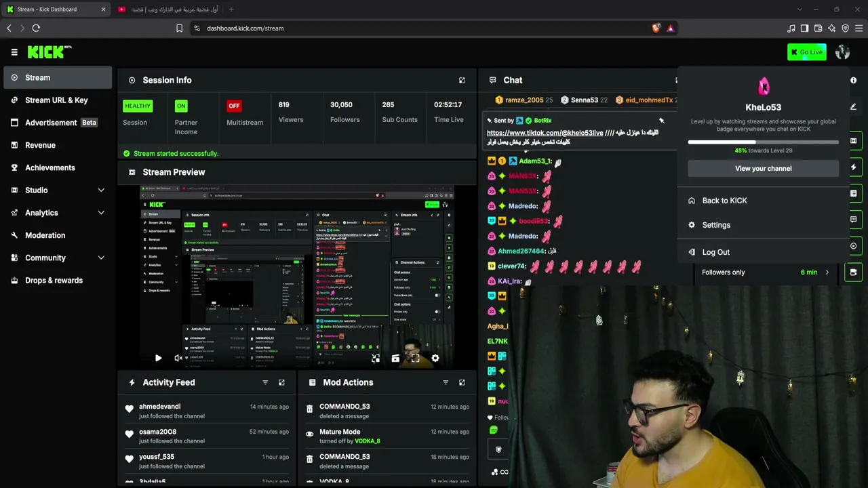Toggle the activity feed lightning icon on right rail
The height and width of the screenshot is (488, 868).
point(853,167)
